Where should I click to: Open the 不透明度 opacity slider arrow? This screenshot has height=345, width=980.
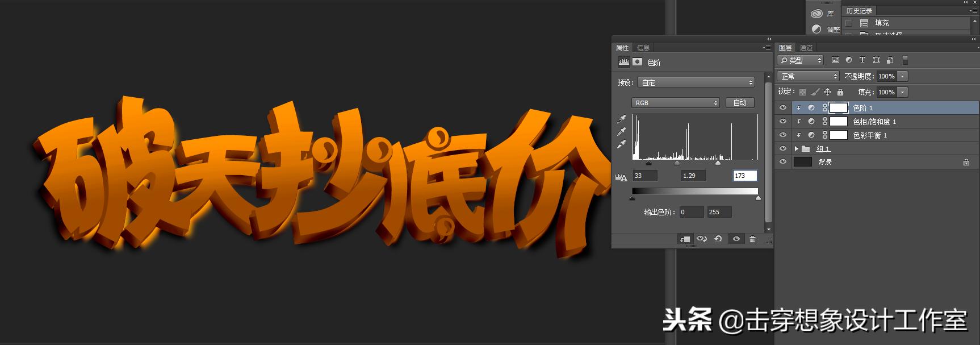[x=903, y=76]
